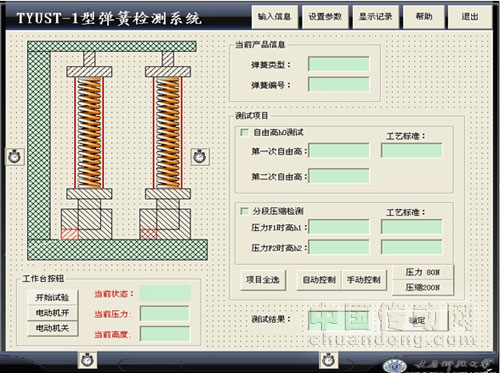Click the 当前产品信息 group label
Viewport: 500px width, 373px height.
click(260, 45)
